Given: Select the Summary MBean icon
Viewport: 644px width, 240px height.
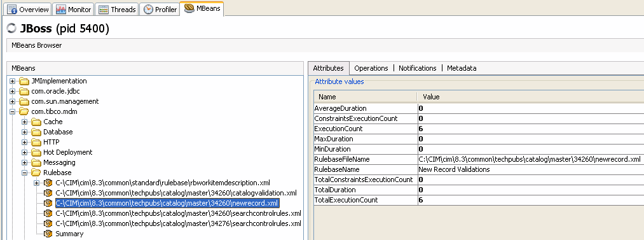Looking at the screenshot, I should pyautogui.click(x=48, y=234).
